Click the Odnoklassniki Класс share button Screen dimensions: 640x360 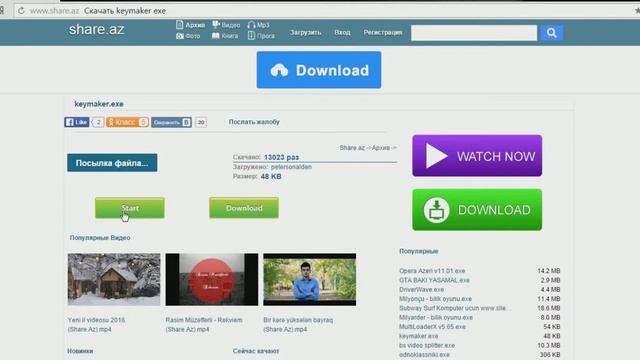pyautogui.click(x=127, y=122)
